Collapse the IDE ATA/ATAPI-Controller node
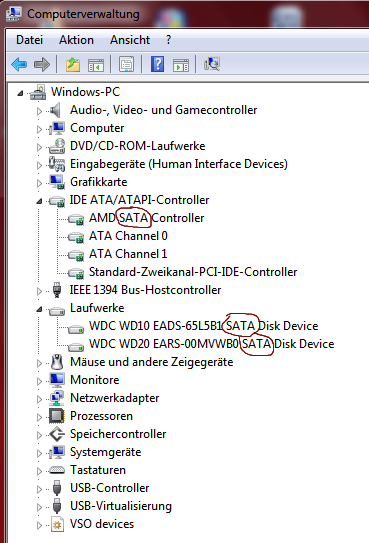This screenshot has width=369, height=543. pyautogui.click(x=39, y=201)
